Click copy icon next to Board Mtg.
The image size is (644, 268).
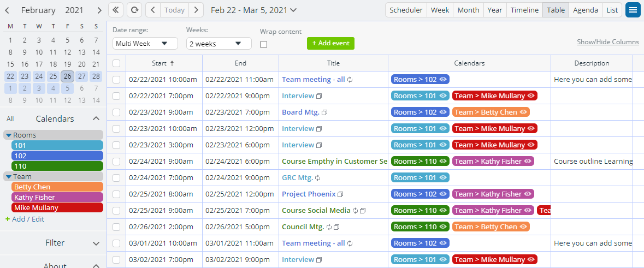click(x=324, y=112)
